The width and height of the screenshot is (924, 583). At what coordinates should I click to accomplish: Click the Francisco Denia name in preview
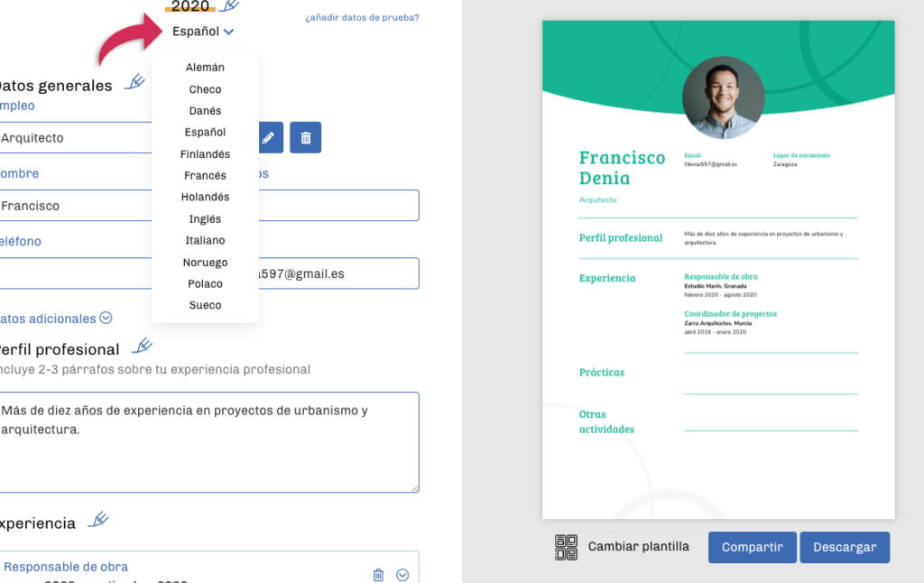(x=623, y=168)
